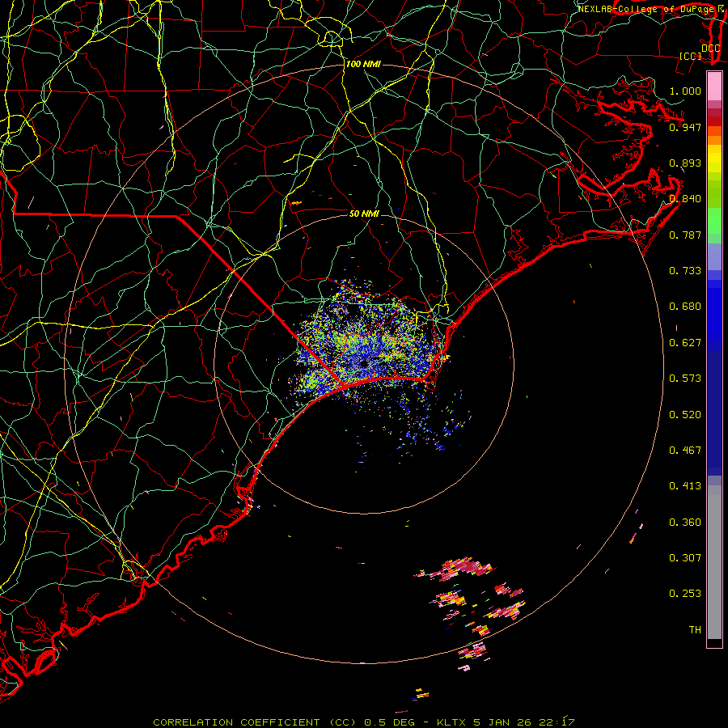Select the 0.680 scale value

point(685,307)
